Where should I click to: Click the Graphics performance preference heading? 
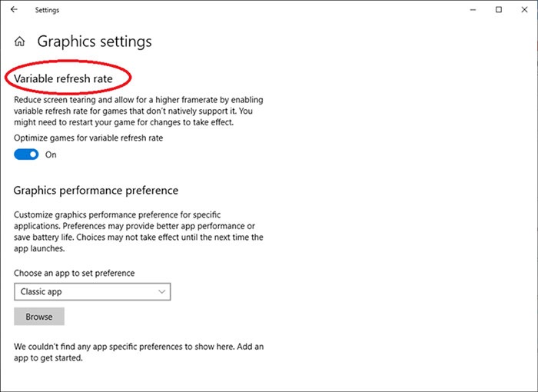[96, 190]
